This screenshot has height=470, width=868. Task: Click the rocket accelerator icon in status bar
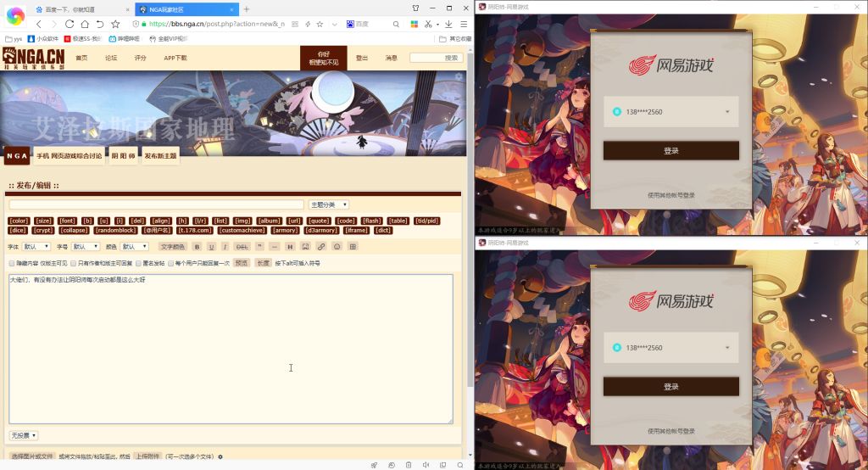click(x=374, y=465)
